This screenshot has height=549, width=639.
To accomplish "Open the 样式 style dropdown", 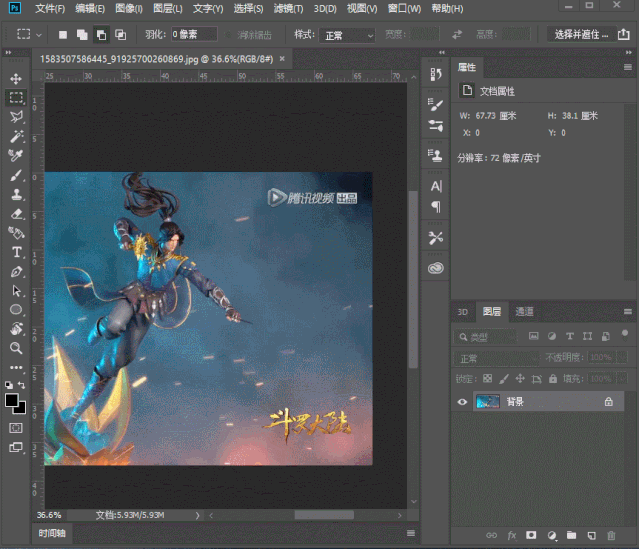I will tap(346, 35).
